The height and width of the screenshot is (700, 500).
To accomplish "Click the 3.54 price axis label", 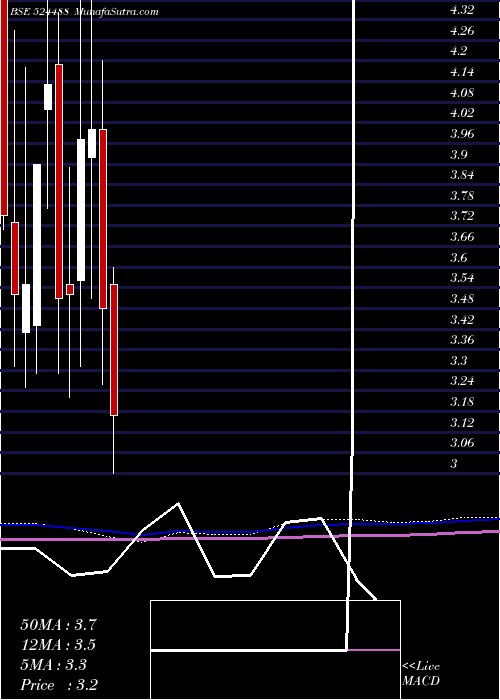I will pyautogui.click(x=462, y=278).
